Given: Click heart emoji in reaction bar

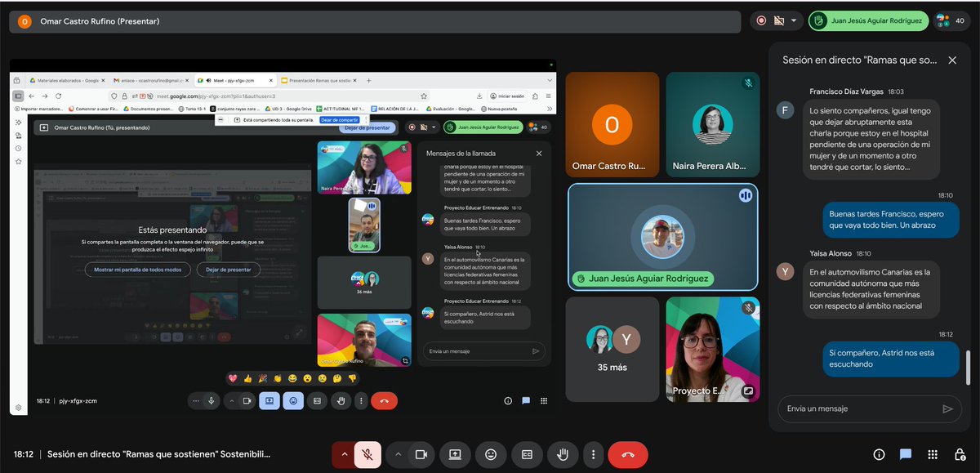Looking at the screenshot, I should 233,378.
